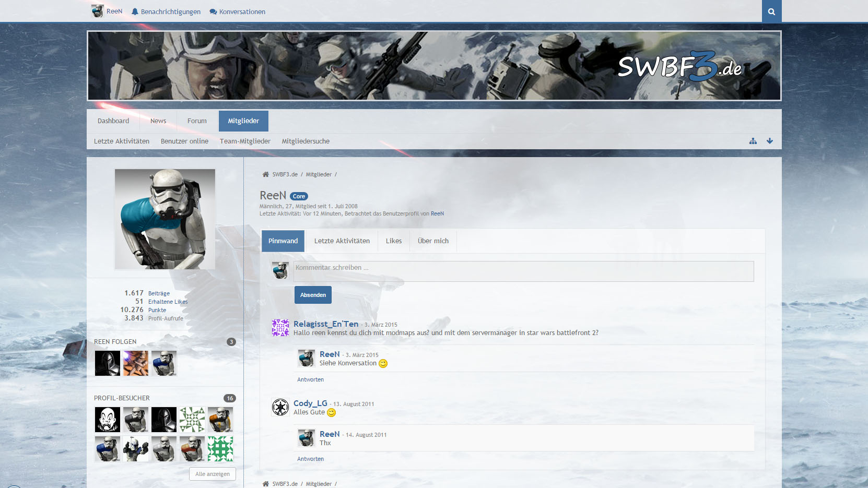Click the home icon in bottom breadcrumb
868x488 pixels.
pyautogui.click(x=265, y=484)
